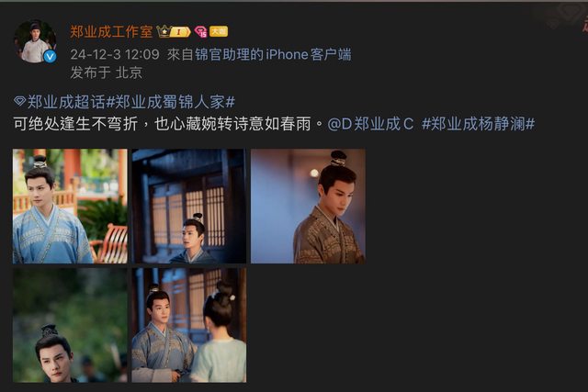588x392 pixels.
Task: View photo of man against green foliage
Action: 70,325
